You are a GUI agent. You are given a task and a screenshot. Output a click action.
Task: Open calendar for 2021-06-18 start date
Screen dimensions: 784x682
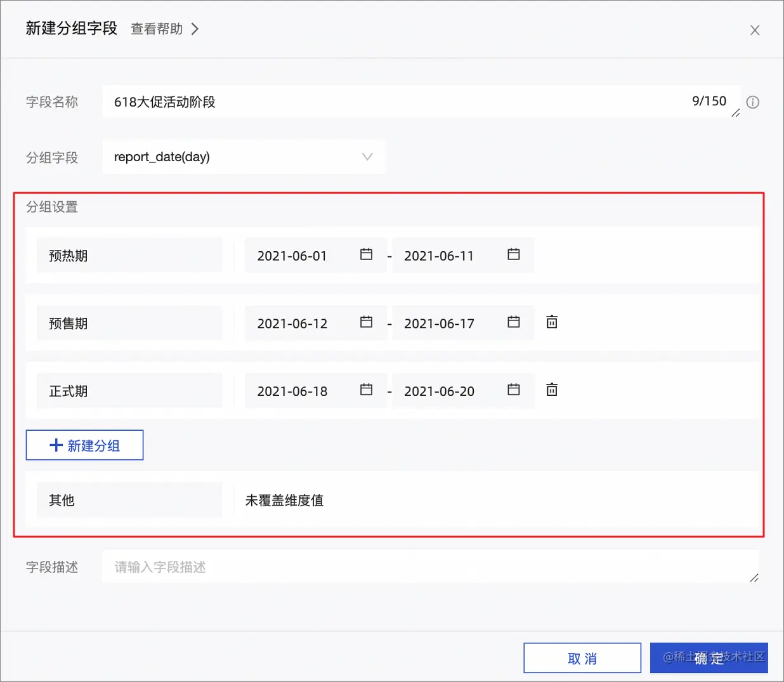tap(366, 390)
